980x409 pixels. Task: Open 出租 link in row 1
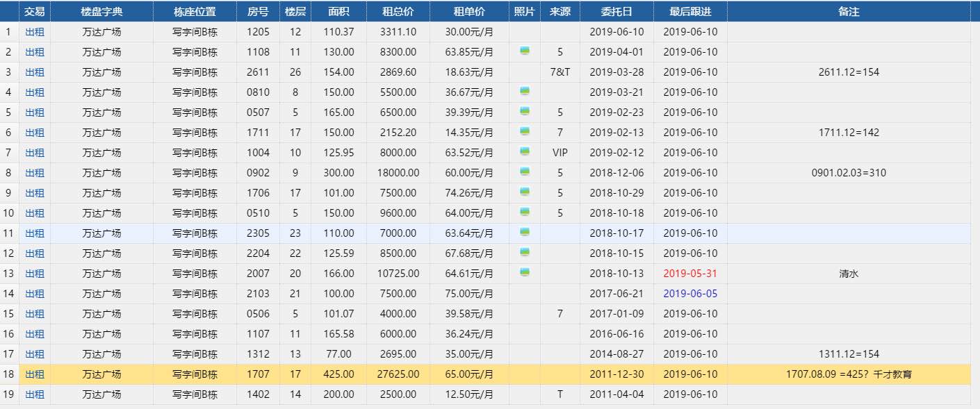click(x=35, y=32)
